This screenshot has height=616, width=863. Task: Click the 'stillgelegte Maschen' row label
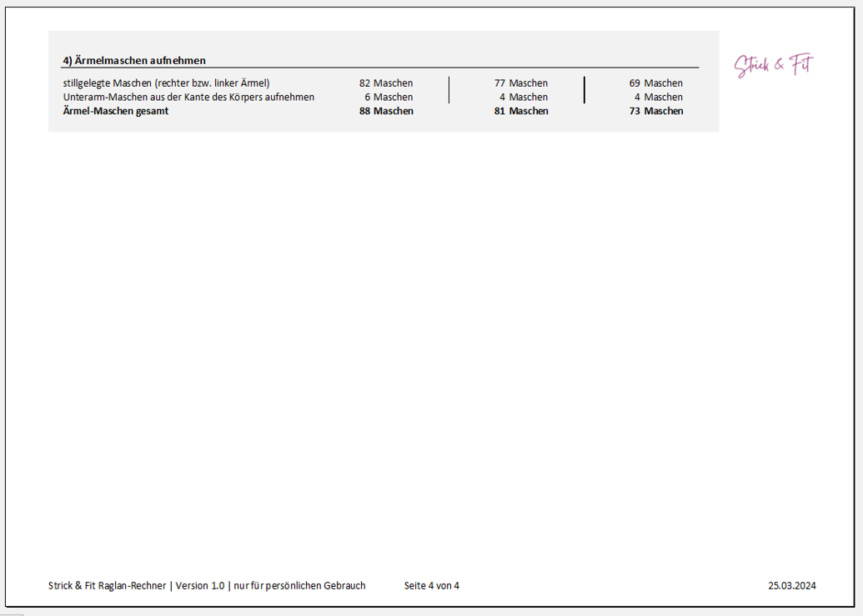(166, 83)
